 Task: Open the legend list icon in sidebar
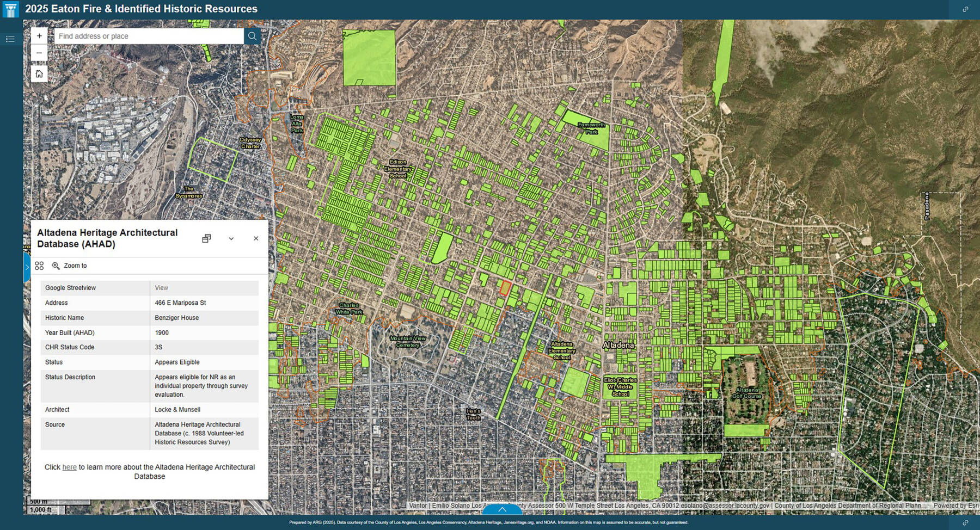point(10,39)
